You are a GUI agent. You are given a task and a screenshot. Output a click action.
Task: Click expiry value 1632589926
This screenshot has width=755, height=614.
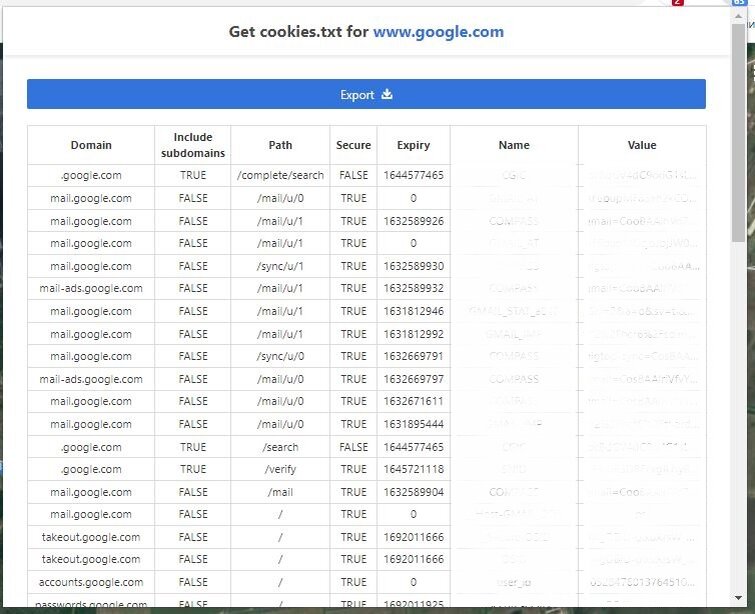tap(413, 221)
